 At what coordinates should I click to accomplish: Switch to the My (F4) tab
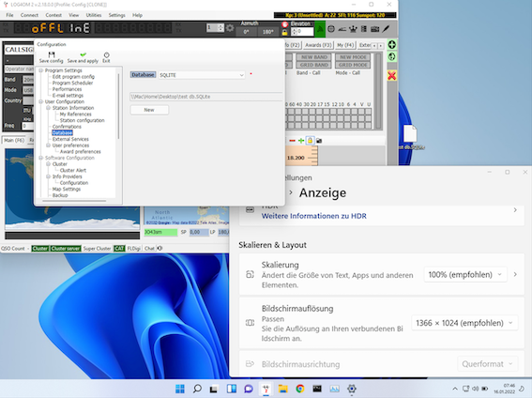point(345,45)
